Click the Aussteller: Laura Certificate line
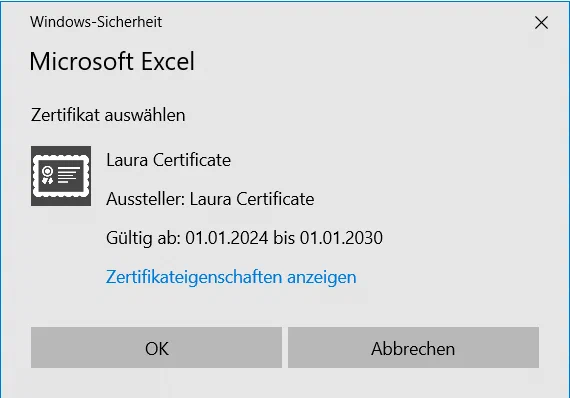This screenshot has height=398, width=570. click(x=210, y=199)
